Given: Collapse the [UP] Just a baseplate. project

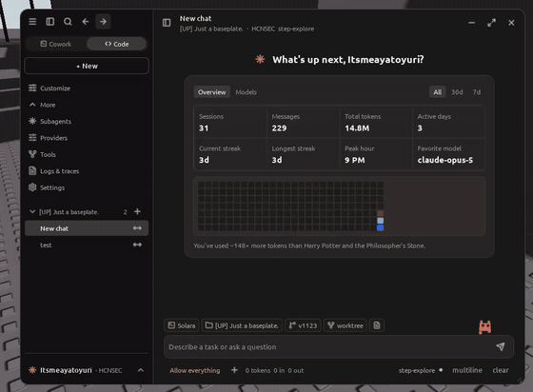Looking at the screenshot, I should (32, 211).
